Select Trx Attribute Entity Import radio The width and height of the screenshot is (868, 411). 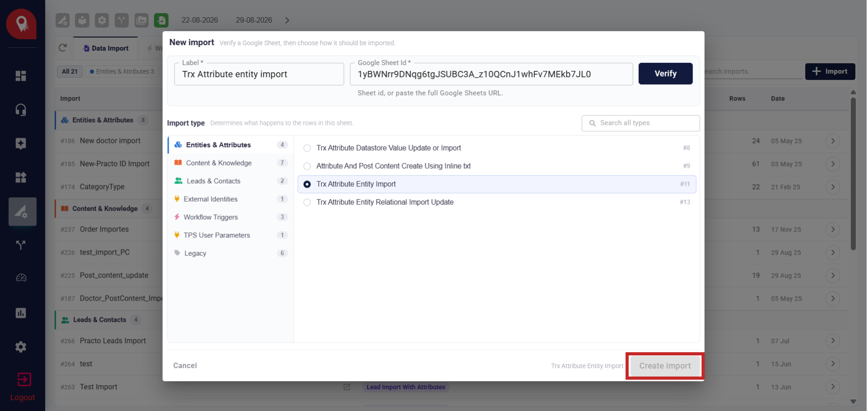tap(307, 184)
